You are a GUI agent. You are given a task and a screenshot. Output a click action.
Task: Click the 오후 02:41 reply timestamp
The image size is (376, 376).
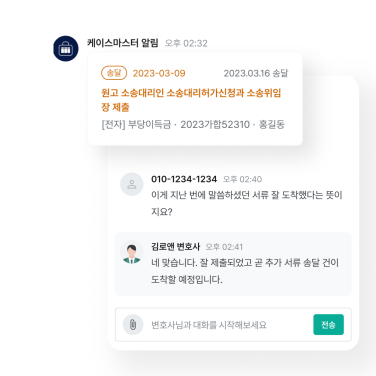click(224, 247)
